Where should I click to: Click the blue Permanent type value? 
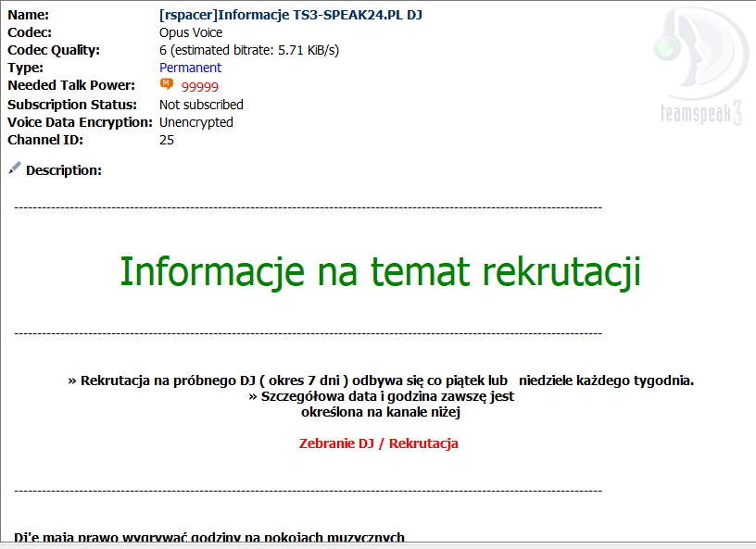click(x=190, y=68)
